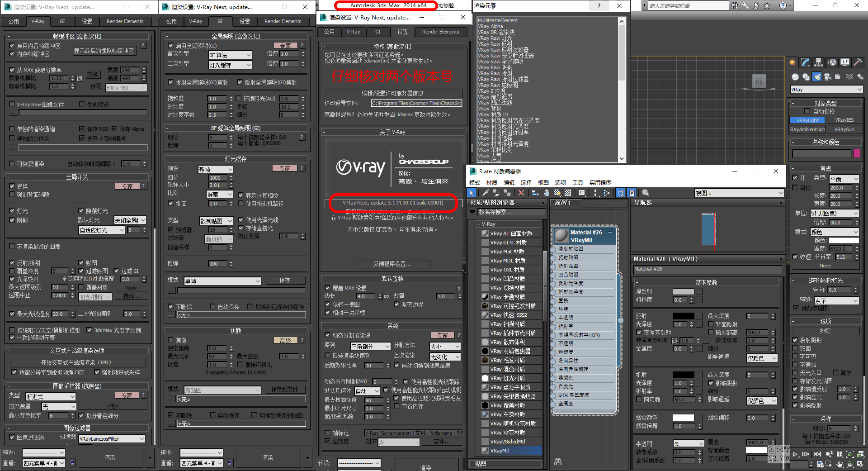This screenshot has width=868, height=471.
Task: Click the 漫反射 gray color swatch
Action: (x=683, y=292)
